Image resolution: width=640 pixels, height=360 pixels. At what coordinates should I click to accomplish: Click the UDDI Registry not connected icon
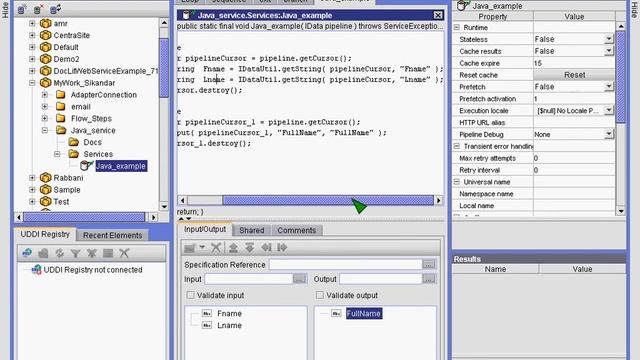[x=36, y=270]
